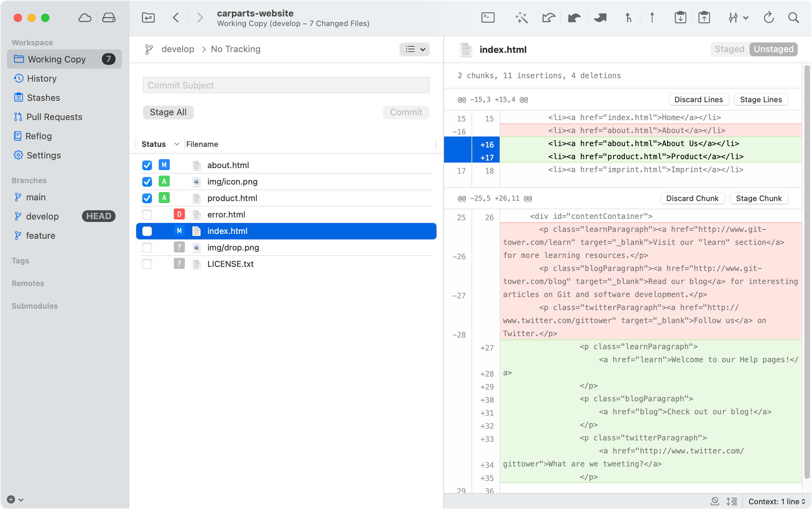Expand the git-flow toolbar dropdown

tap(738, 17)
